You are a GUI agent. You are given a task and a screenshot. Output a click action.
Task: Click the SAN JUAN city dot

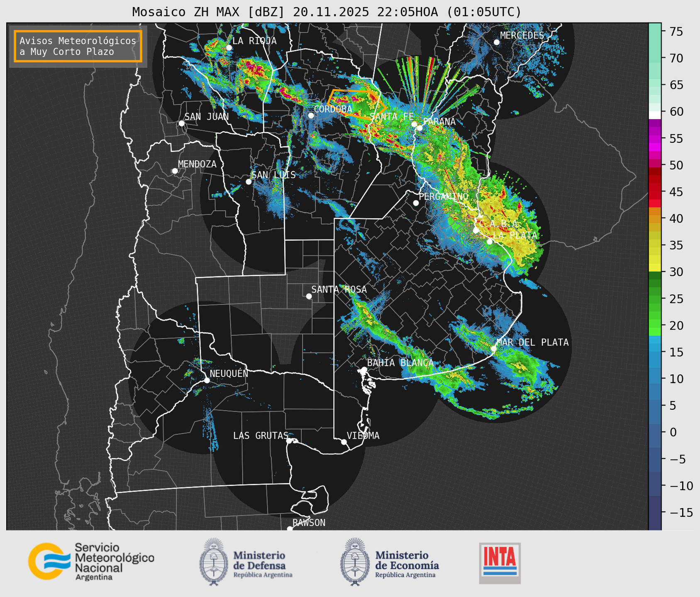click(x=181, y=123)
